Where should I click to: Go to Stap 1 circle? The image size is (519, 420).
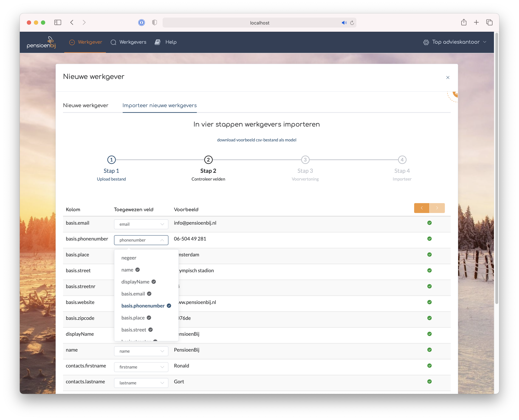(111, 160)
